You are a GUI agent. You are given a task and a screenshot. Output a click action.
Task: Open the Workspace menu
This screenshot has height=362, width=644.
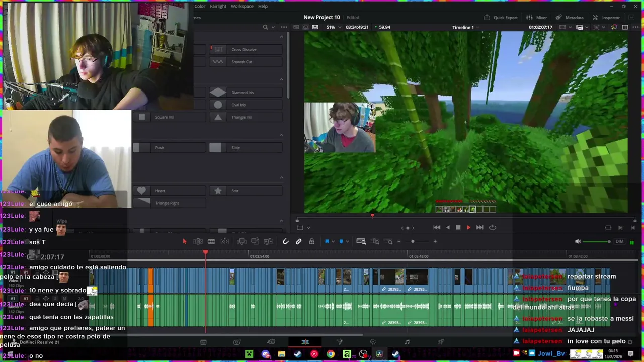[x=242, y=6]
